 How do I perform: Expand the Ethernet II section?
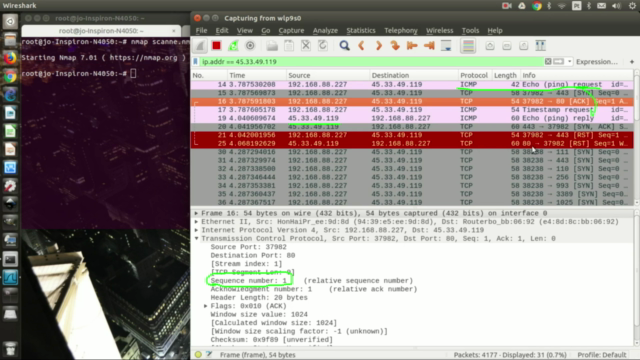pyautogui.click(x=196, y=222)
